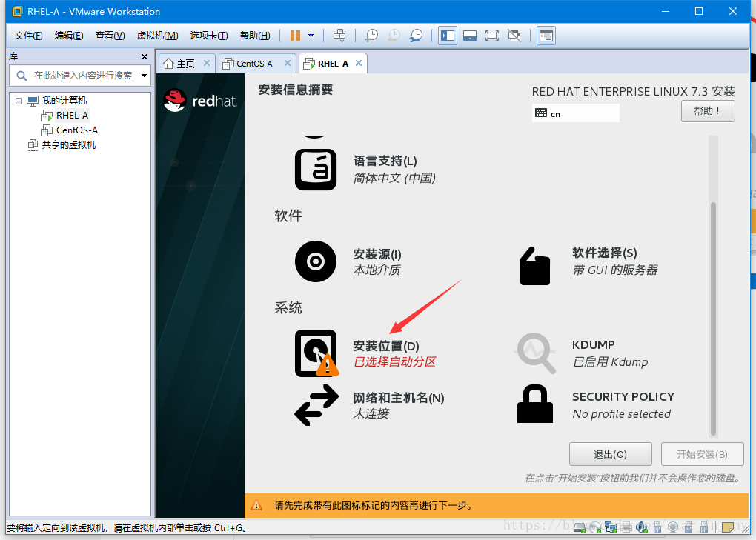Click the orange warning bar triangle icon
Screen dimensions: 756x540
pos(256,505)
